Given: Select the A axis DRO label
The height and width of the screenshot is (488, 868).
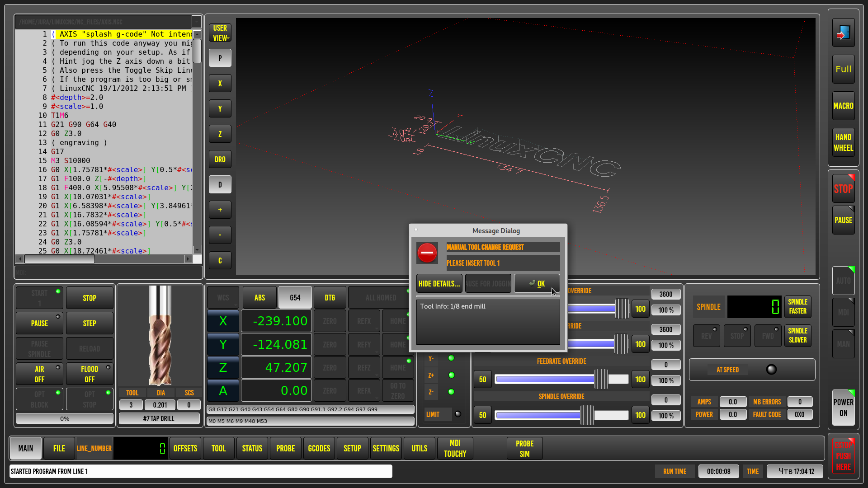Looking at the screenshot, I should click(x=223, y=391).
